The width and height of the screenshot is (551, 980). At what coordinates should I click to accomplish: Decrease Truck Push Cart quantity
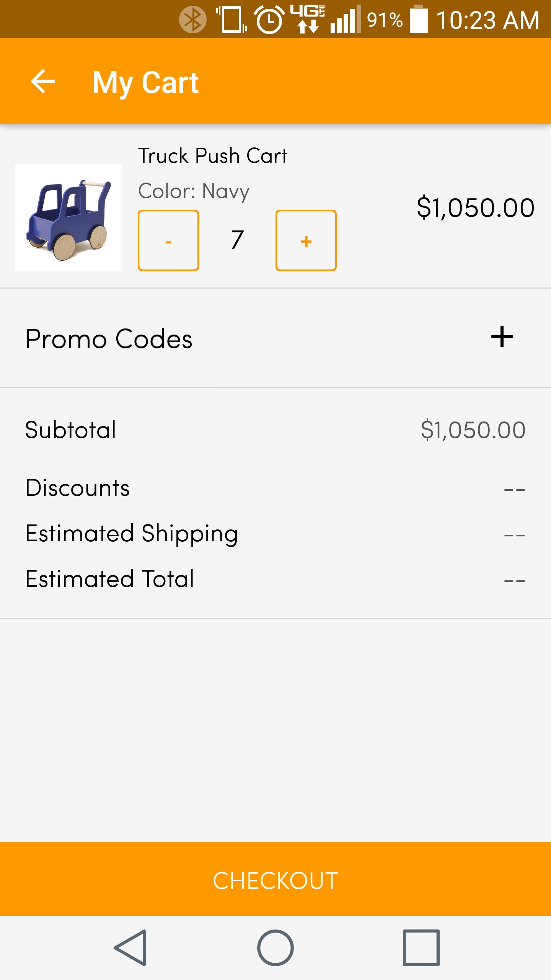(168, 240)
